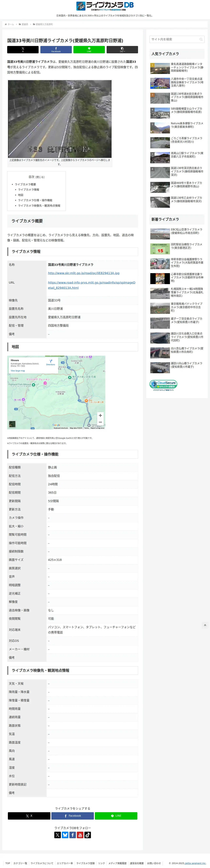Share on LINE from bottom share row
Image resolution: width=210 pixels, height=868 pixels.
coord(116,816)
